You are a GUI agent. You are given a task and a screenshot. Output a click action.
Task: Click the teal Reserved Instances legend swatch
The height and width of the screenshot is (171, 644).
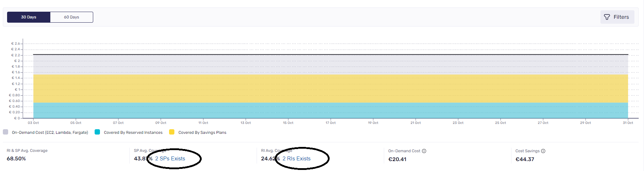(x=97, y=132)
